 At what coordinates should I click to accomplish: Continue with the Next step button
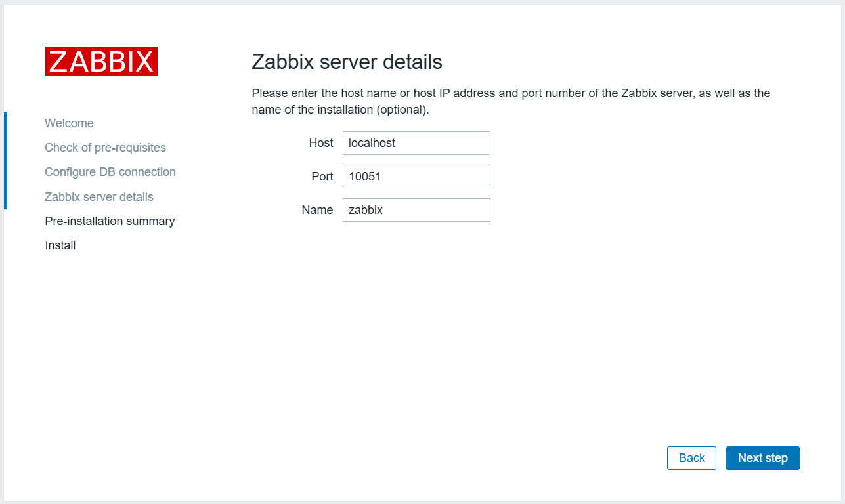point(763,458)
